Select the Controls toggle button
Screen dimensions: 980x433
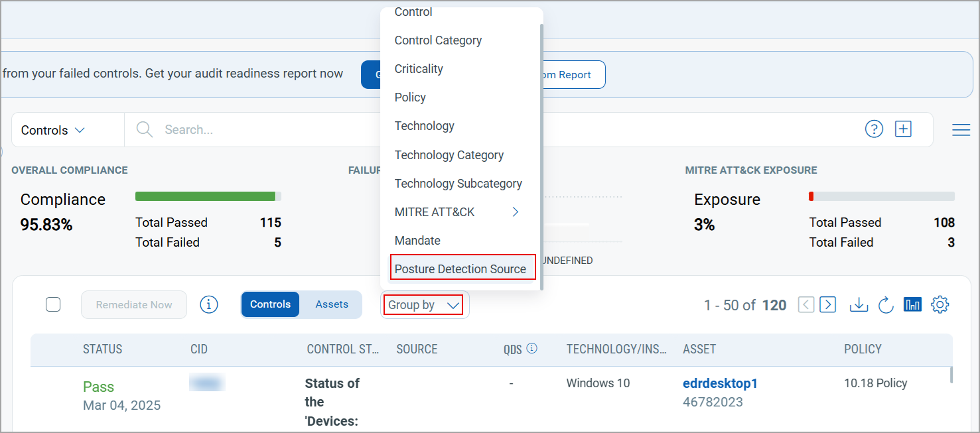(x=270, y=304)
